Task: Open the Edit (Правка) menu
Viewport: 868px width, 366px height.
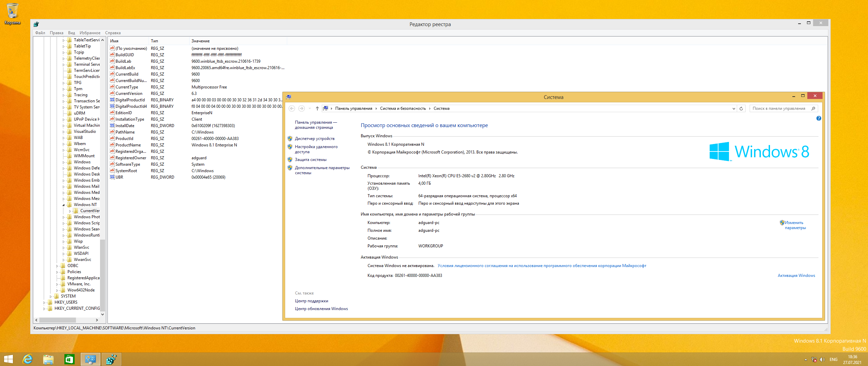Action: [x=57, y=33]
